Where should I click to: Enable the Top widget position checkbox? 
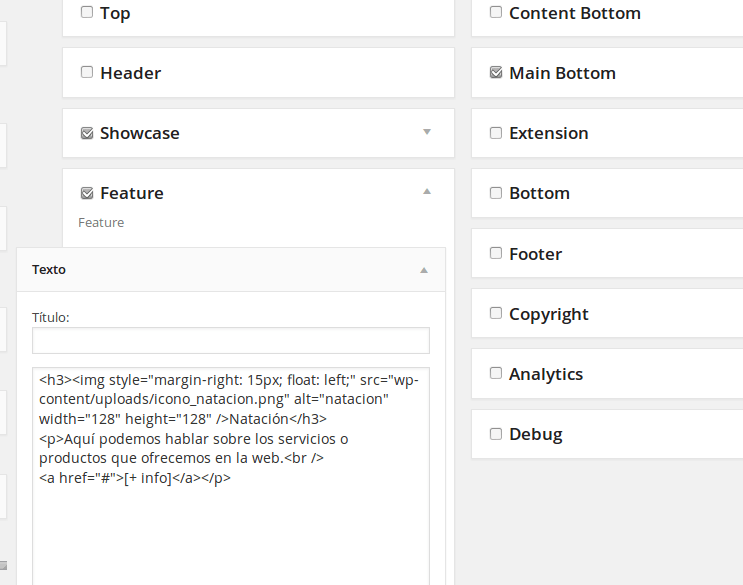[x=87, y=12]
